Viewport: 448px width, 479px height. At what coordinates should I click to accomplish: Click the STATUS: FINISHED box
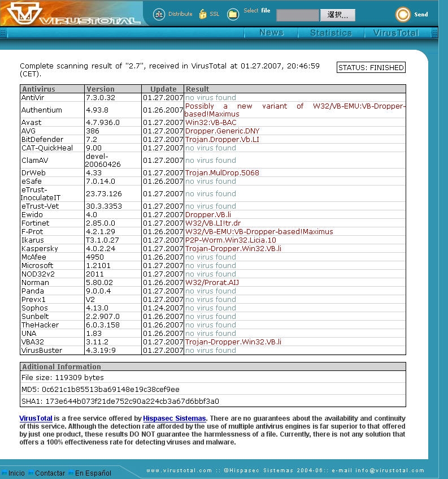tap(371, 67)
